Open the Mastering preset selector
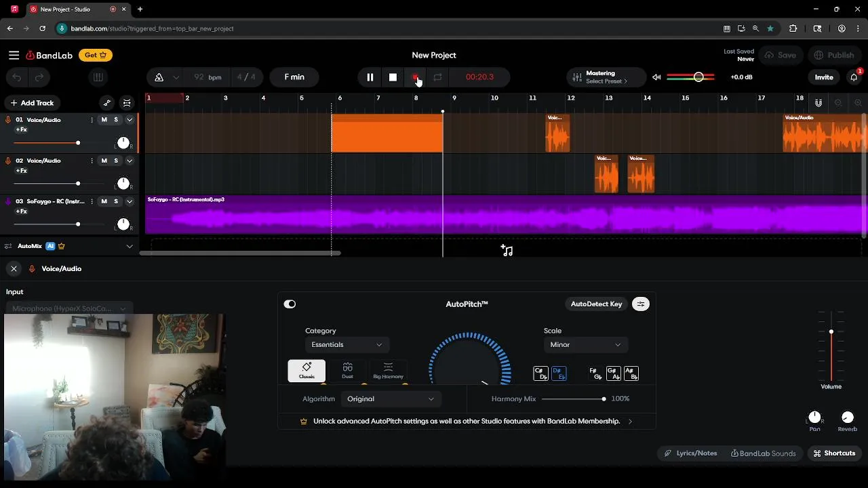Image resolution: width=868 pixels, height=488 pixels. tap(606, 77)
